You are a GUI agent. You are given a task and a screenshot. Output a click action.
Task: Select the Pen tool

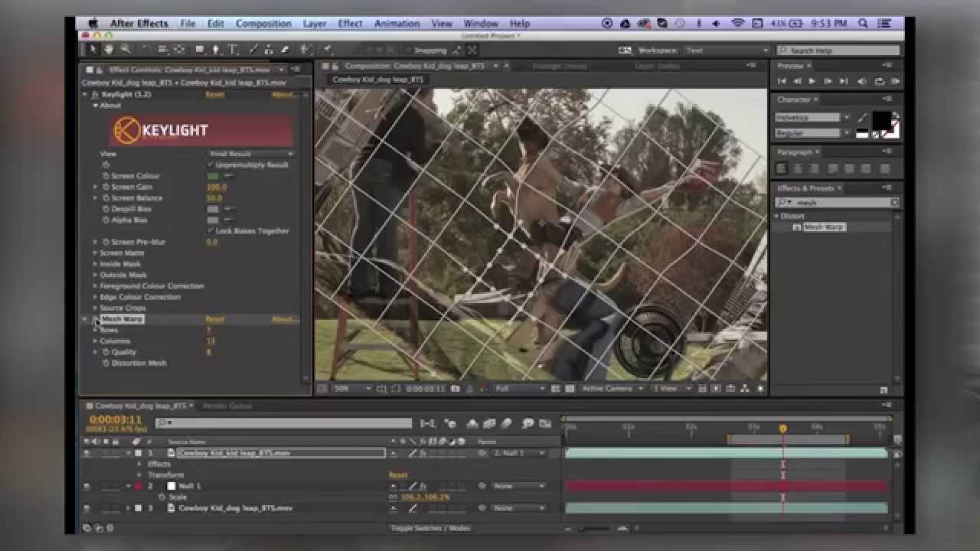point(216,50)
